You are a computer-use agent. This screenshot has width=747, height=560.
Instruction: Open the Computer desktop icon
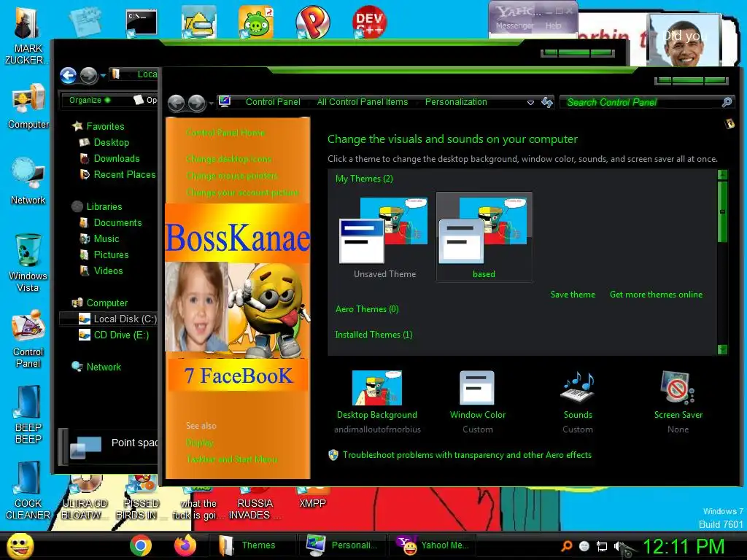pos(28,106)
